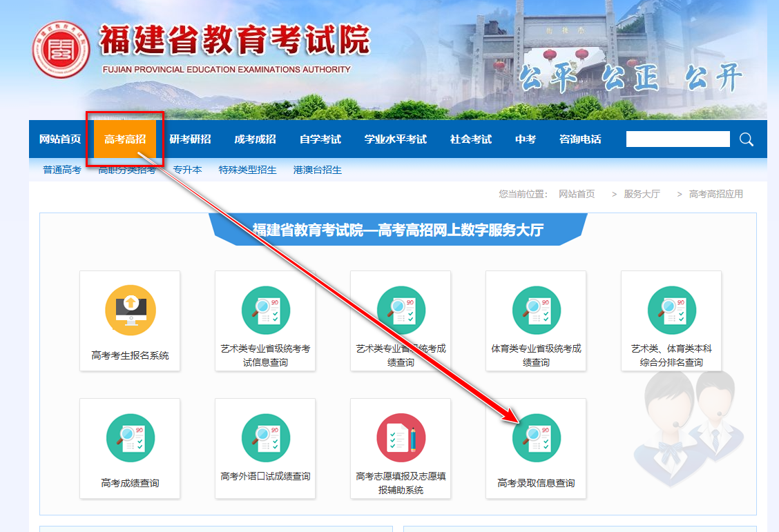Click the 艺术类专业省级统考考试信息查询 icon
Screen dimensions: 779x532
(x=266, y=311)
